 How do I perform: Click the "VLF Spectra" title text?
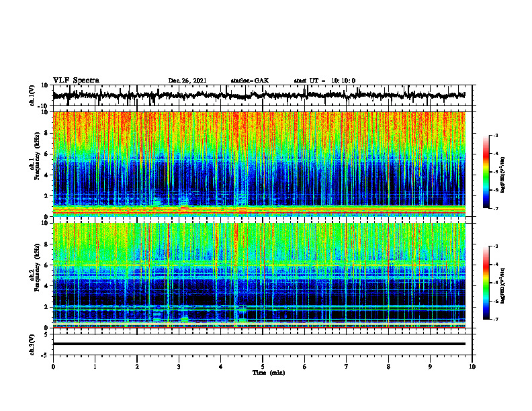tap(76, 81)
